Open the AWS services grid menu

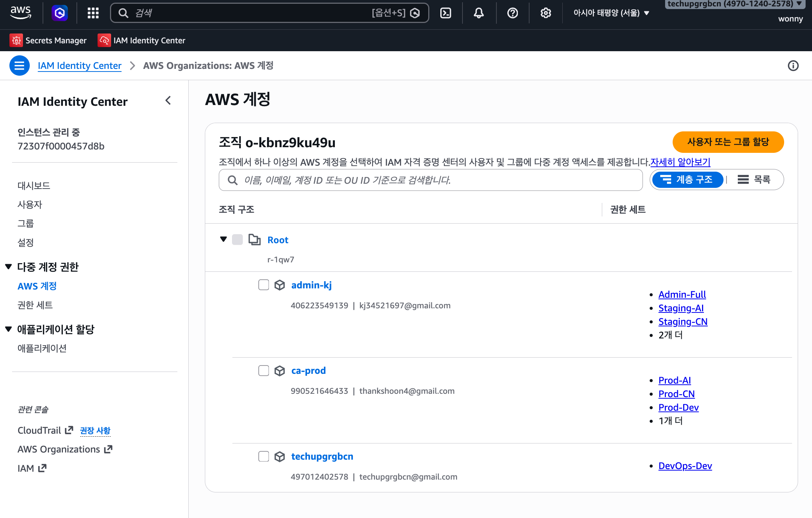tap(93, 13)
